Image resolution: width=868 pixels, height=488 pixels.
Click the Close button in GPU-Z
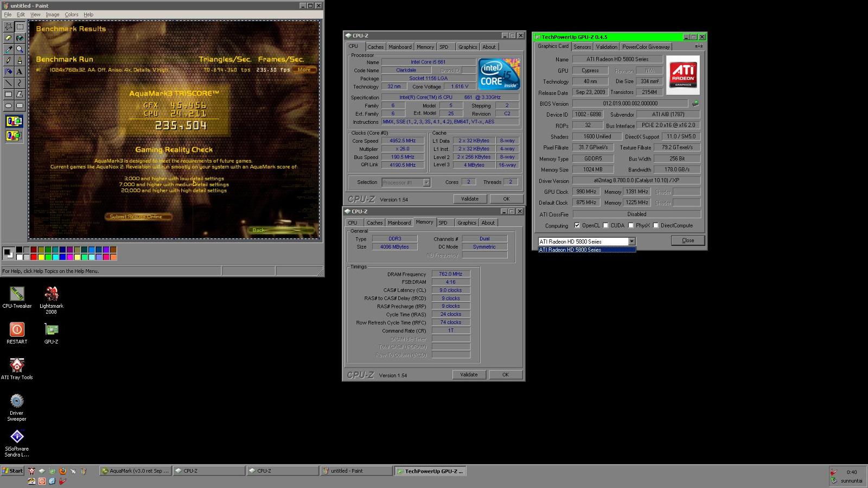pos(688,240)
